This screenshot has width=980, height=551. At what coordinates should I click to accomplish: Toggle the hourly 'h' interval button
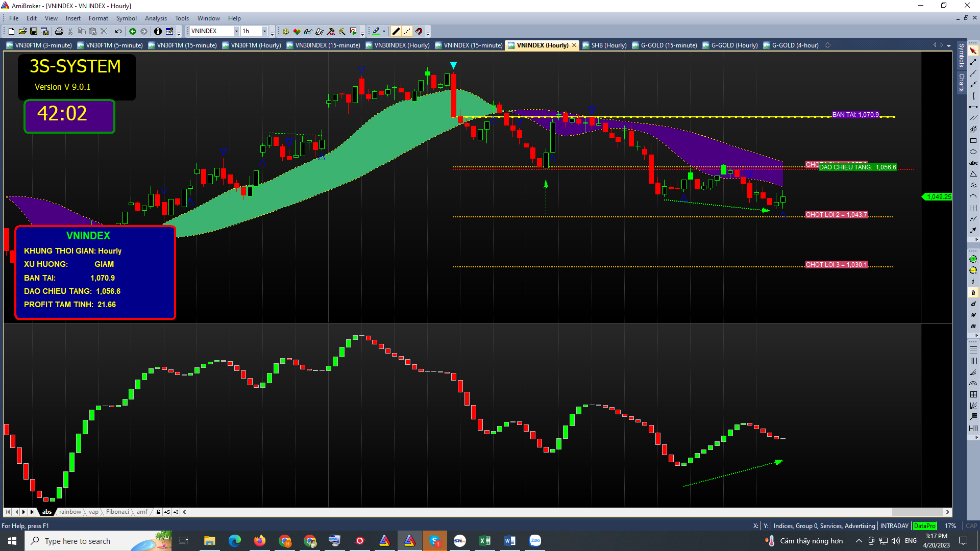[x=973, y=293]
